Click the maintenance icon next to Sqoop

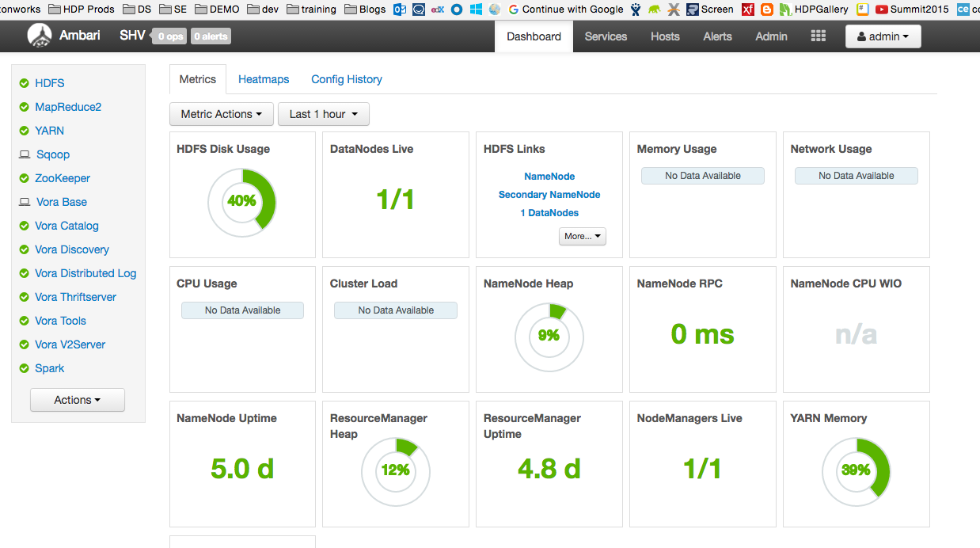coord(25,154)
